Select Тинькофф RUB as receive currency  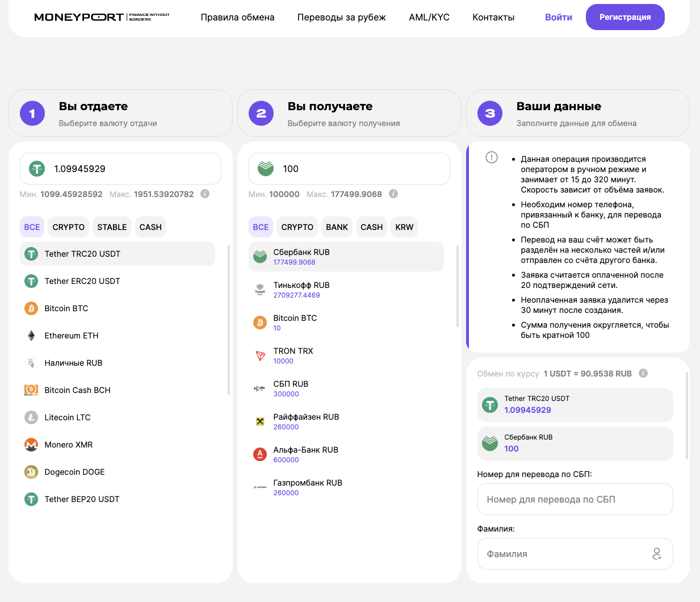(x=346, y=290)
